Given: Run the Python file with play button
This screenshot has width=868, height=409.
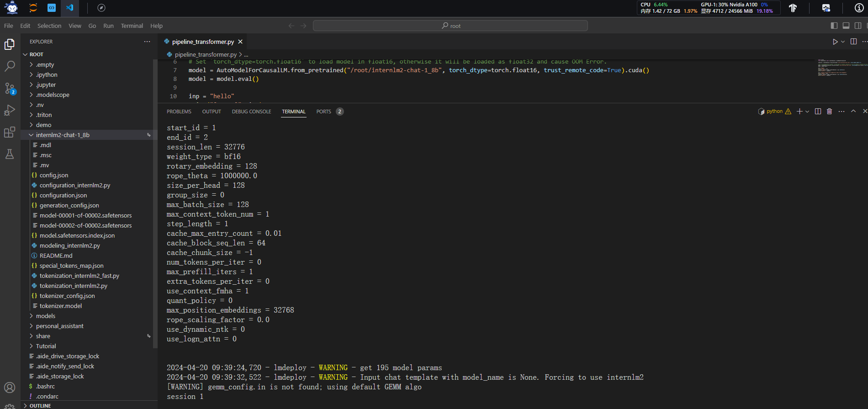Looking at the screenshot, I should tap(835, 42).
